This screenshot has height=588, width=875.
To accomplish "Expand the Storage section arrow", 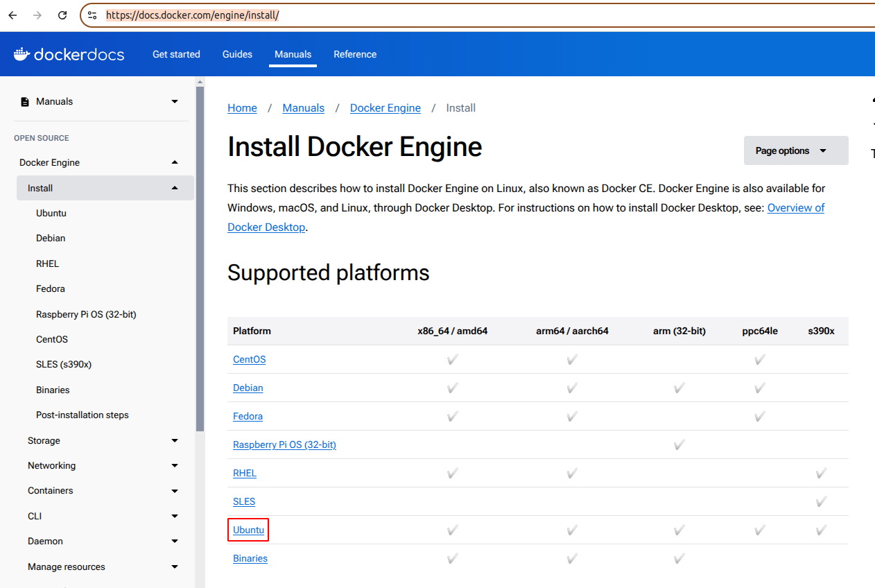I will pyautogui.click(x=175, y=440).
